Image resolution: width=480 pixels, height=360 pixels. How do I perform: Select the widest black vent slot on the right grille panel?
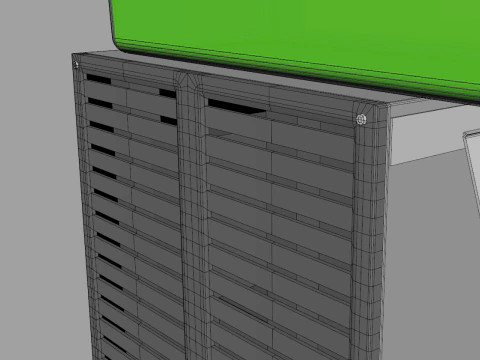(x=236, y=107)
